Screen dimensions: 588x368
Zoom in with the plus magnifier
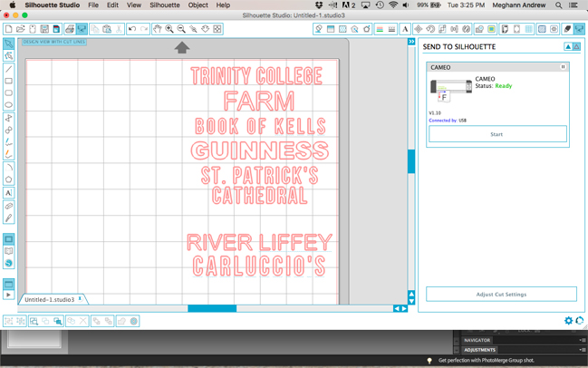coord(169,29)
